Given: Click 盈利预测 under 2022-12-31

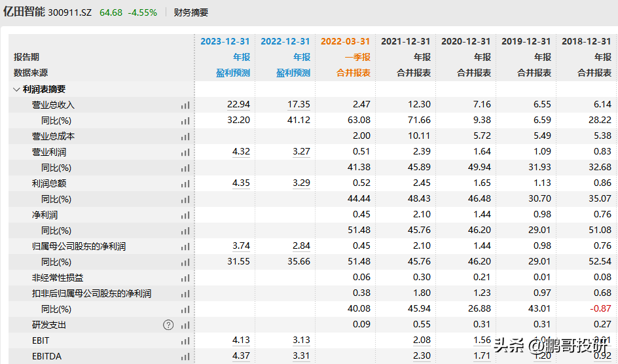Looking at the screenshot, I should coord(293,73).
